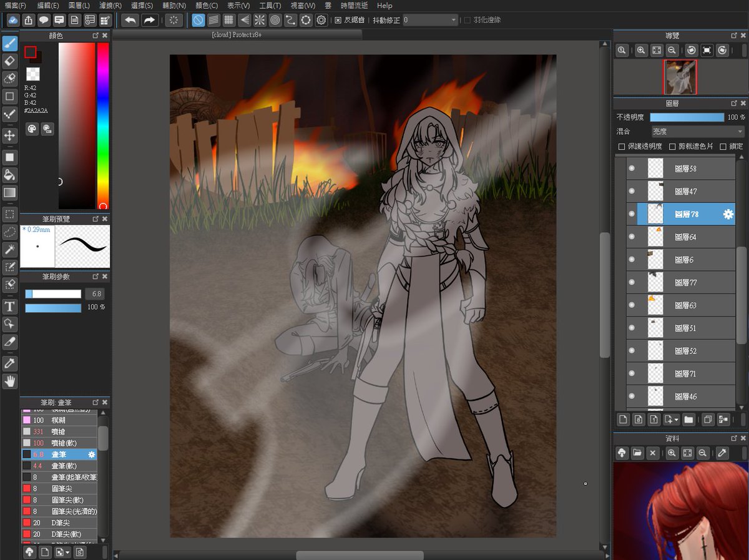The height and width of the screenshot is (560, 749).
Task: Duplicate layer icon in layers panel
Action: tap(708, 420)
